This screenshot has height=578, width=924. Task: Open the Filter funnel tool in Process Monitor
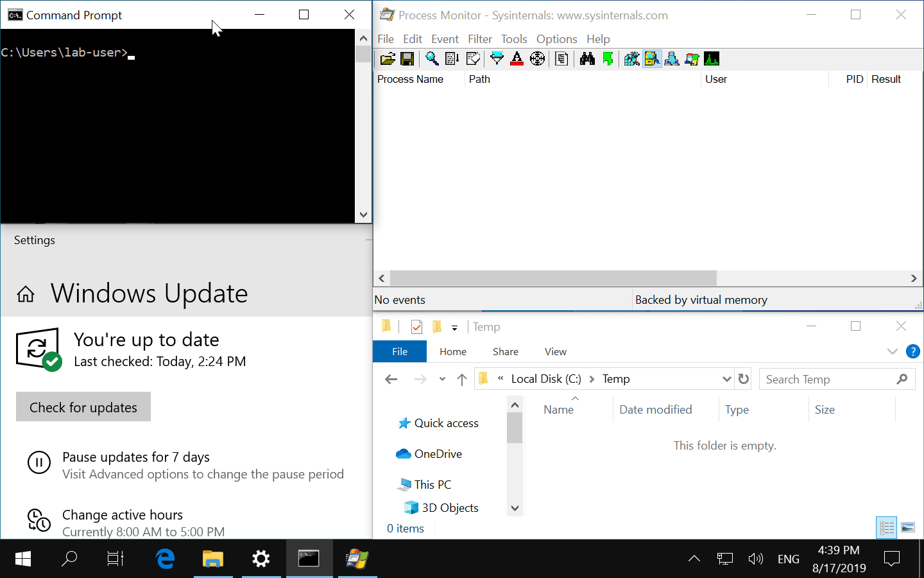click(497, 59)
